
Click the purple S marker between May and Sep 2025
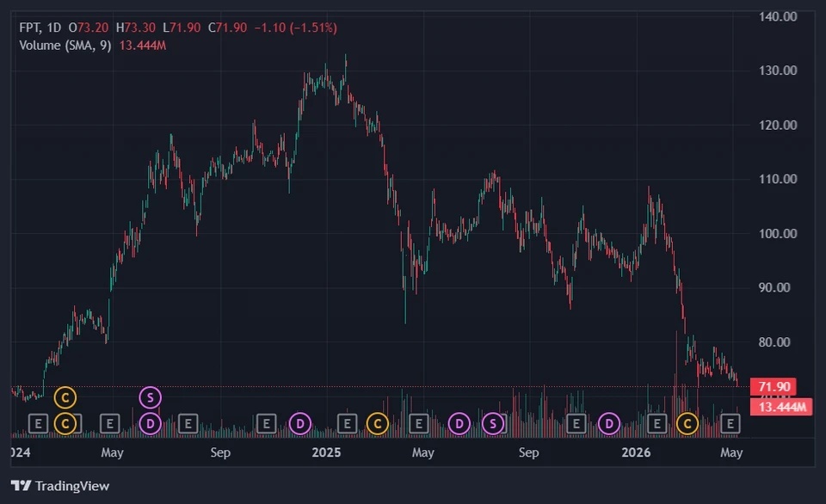(x=493, y=423)
